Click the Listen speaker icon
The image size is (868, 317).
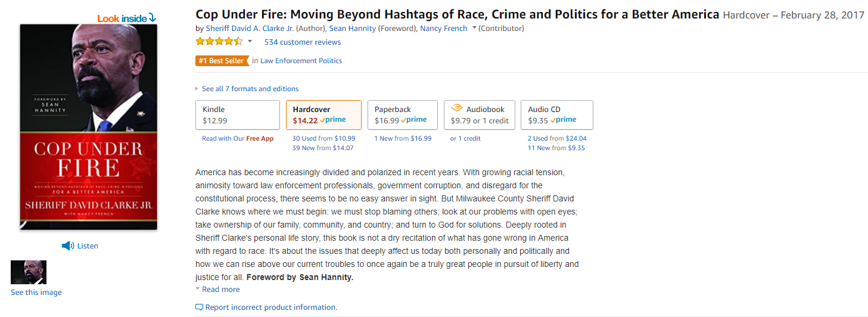(x=68, y=246)
